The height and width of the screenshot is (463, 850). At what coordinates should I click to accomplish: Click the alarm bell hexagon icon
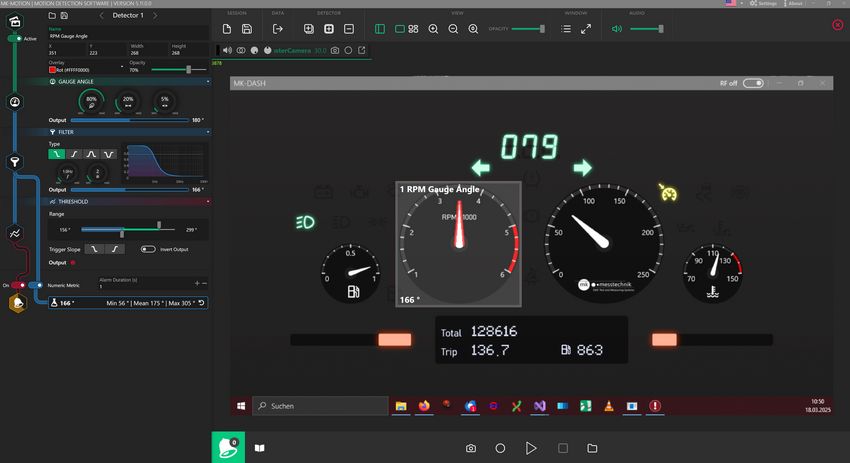point(17,302)
